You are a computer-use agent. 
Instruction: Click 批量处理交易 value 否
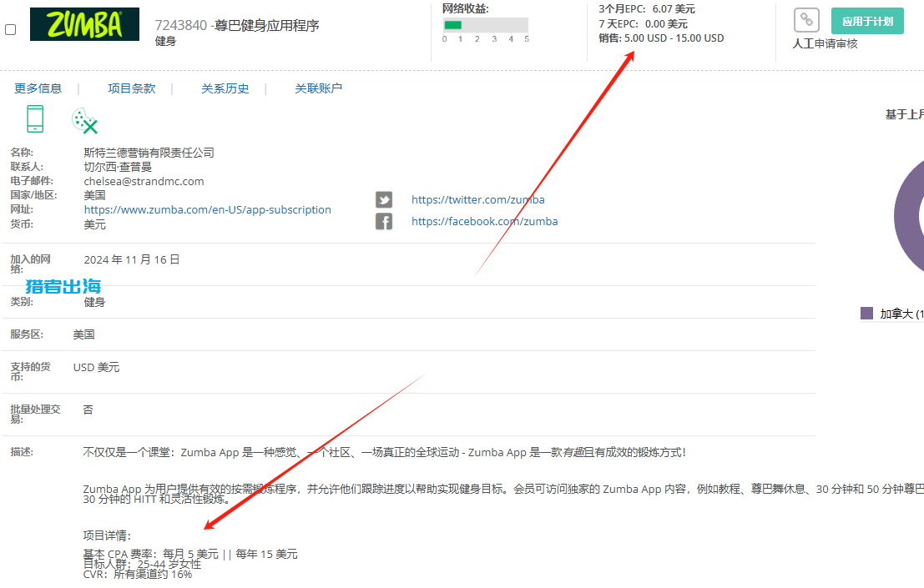click(88, 410)
